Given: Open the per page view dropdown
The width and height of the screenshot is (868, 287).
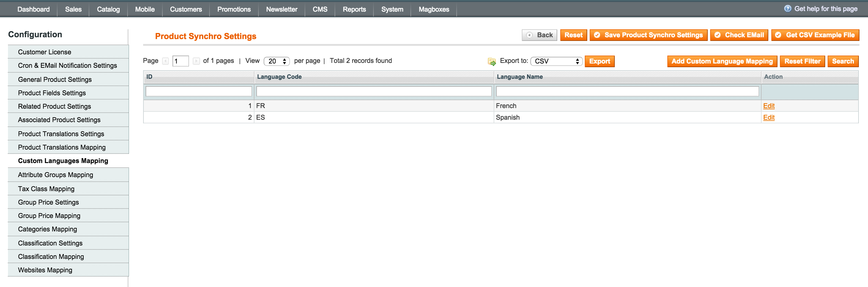Looking at the screenshot, I should (x=277, y=61).
